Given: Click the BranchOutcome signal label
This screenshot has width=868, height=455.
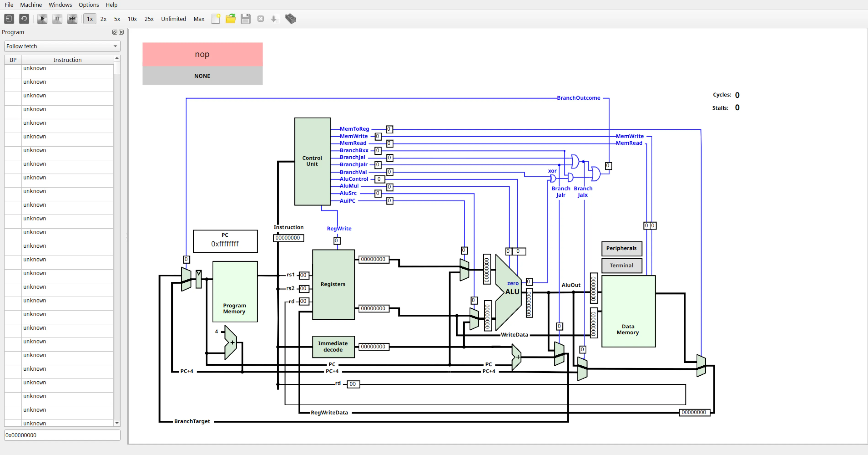Looking at the screenshot, I should click(x=579, y=98).
